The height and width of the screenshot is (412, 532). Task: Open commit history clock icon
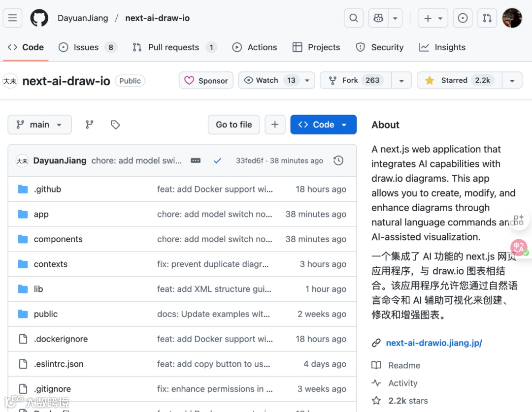338,161
